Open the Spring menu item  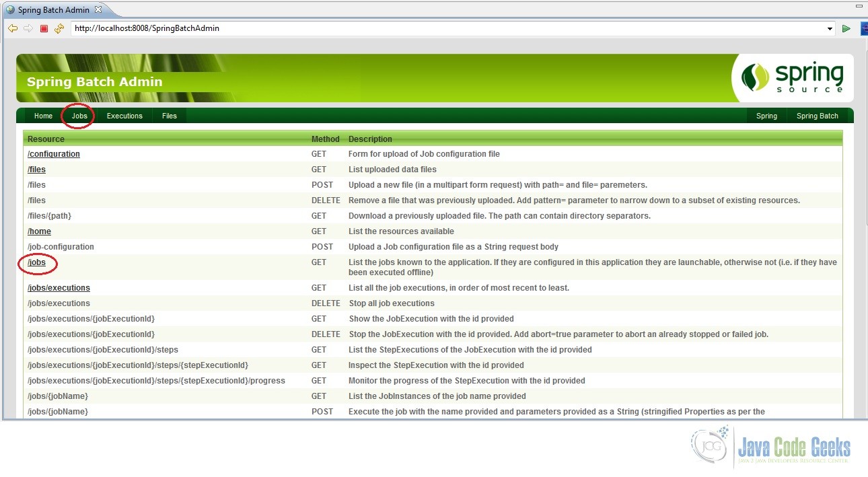pos(766,116)
